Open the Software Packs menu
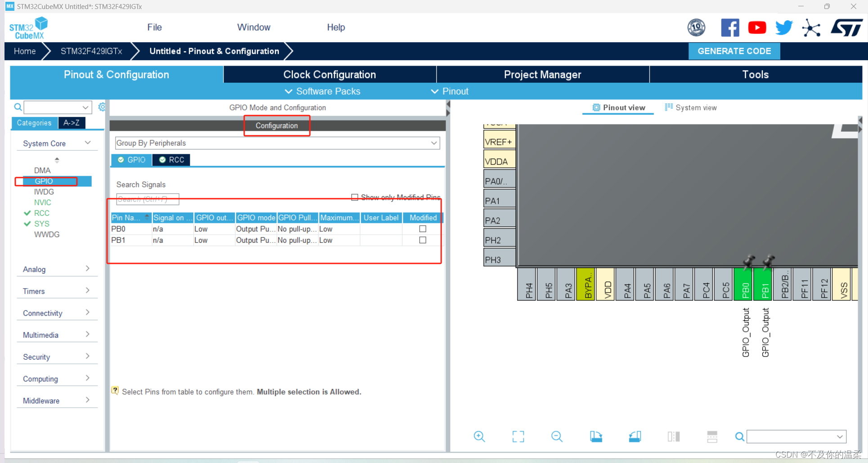 (323, 91)
